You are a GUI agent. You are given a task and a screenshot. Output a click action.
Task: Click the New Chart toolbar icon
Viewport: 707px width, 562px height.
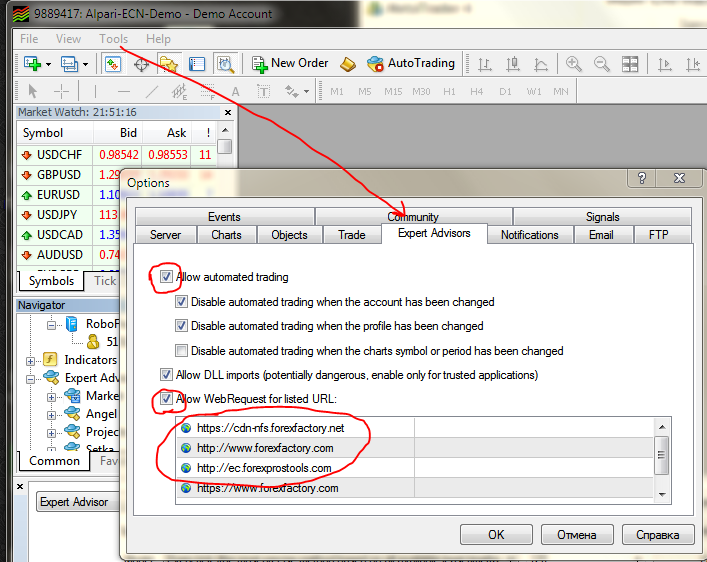pos(32,64)
